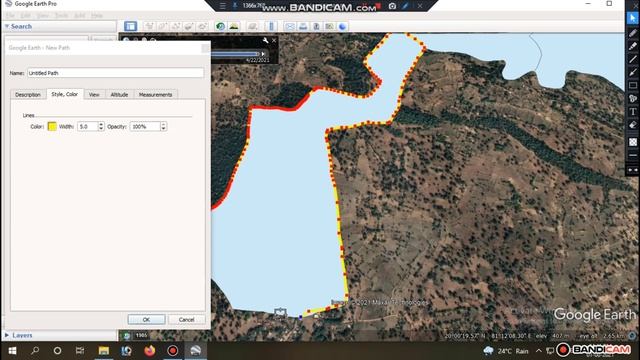The width and height of the screenshot is (640, 360).
Task: Select Bandicam pencil drawing tool
Action: click(633, 33)
